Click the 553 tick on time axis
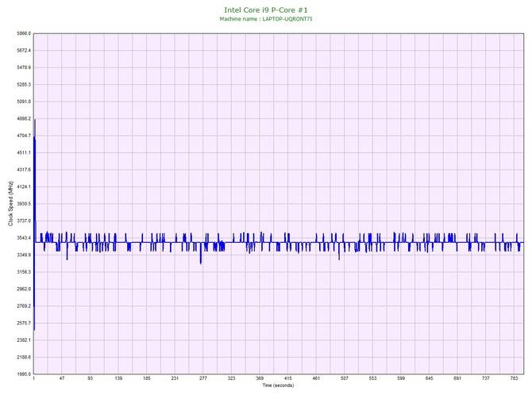 pos(372,378)
